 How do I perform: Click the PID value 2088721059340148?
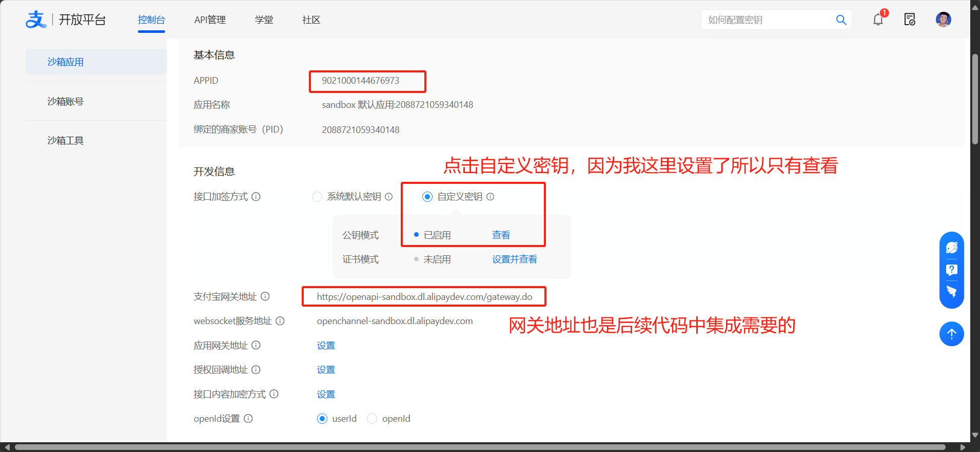(361, 129)
